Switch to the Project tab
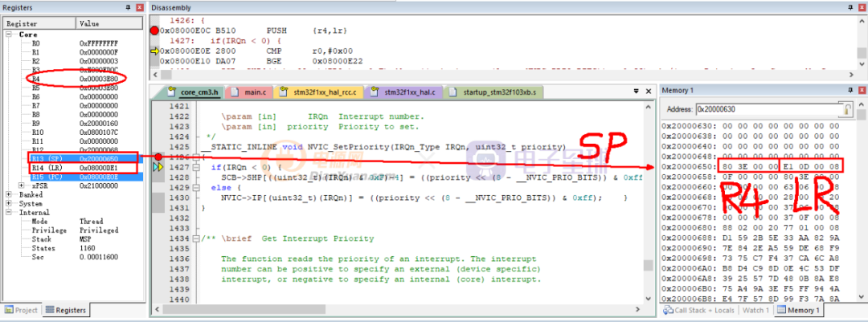This screenshot has width=868, height=322. [x=22, y=310]
